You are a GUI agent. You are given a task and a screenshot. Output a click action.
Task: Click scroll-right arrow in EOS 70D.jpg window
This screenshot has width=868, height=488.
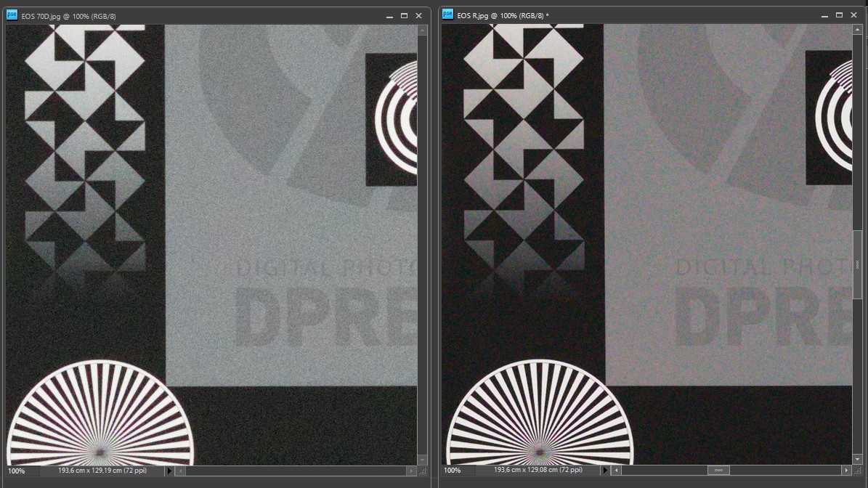pyautogui.click(x=410, y=471)
